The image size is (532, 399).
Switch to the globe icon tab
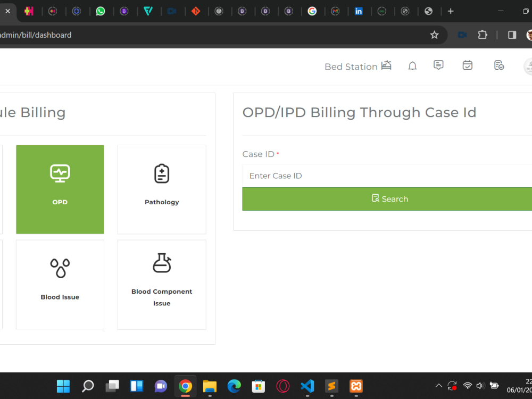click(x=428, y=11)
